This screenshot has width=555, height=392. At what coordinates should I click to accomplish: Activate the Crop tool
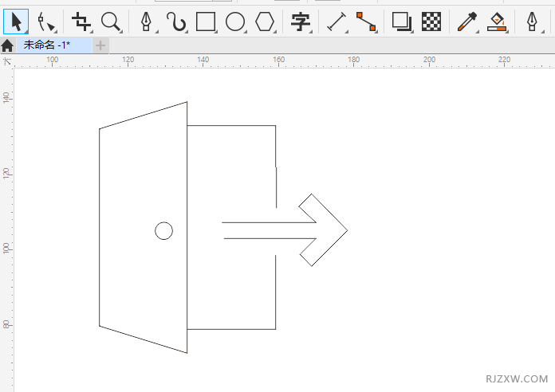tap(81, 22)
